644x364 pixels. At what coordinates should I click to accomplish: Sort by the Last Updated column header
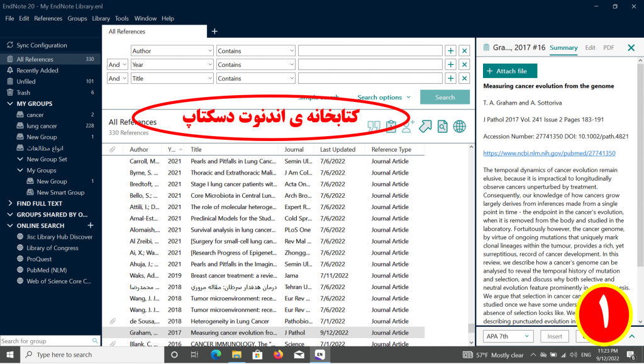point(338,150)
